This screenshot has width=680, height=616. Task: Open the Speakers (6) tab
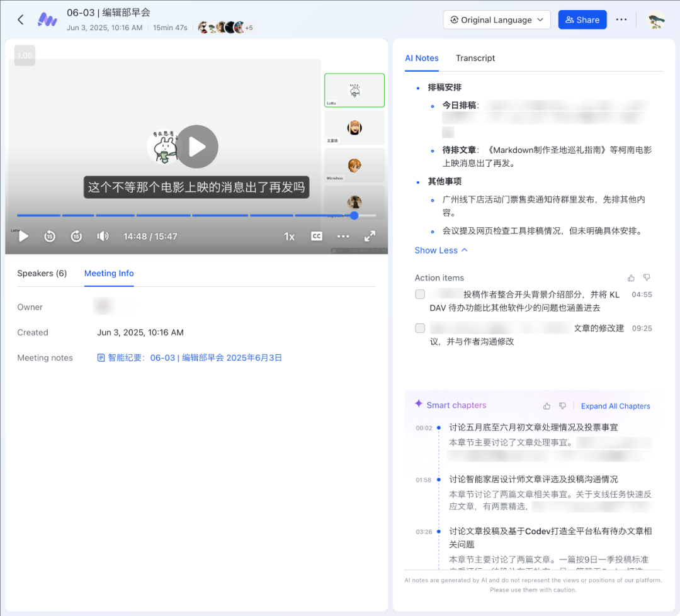(x=42, y=274)
